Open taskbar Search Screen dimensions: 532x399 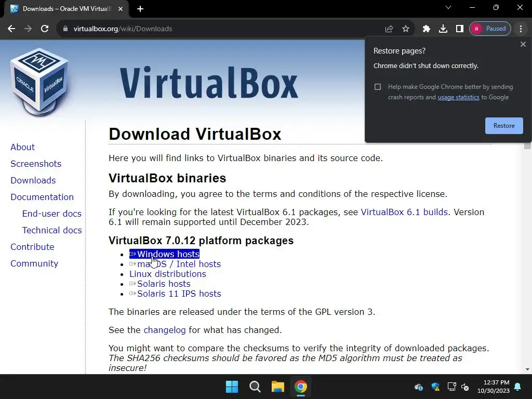pyautogui.click(x=255, y=387)
